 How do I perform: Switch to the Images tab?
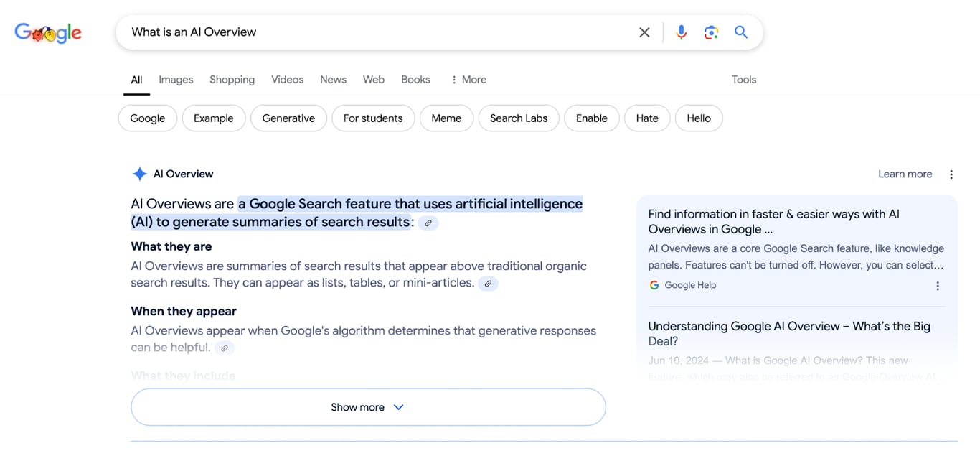[176, 80]
